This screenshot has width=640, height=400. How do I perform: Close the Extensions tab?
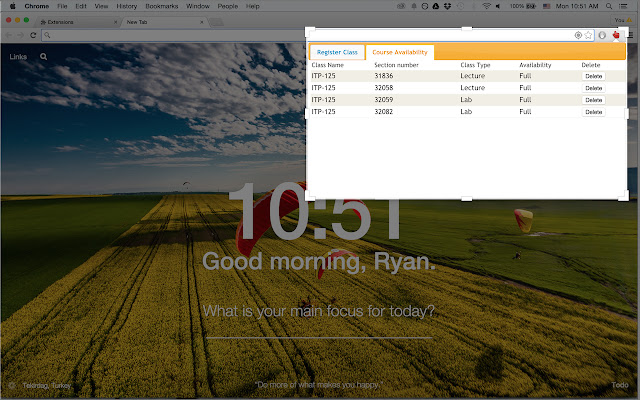point(116,22)
